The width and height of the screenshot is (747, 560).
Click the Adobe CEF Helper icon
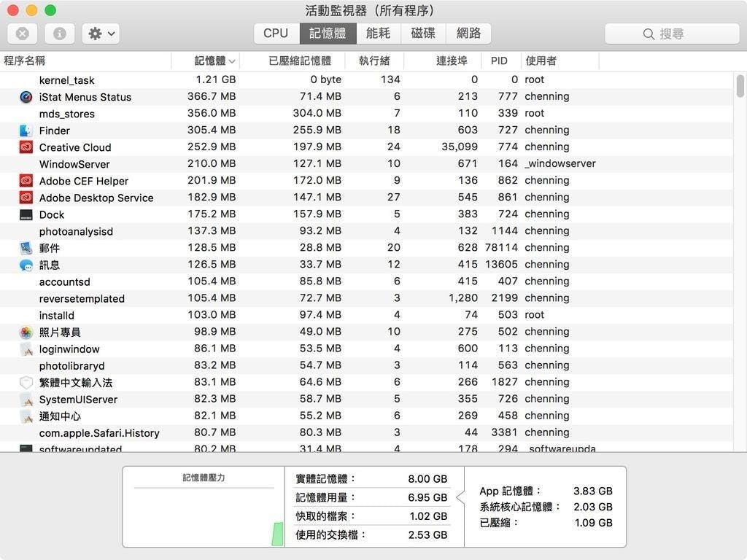(26, 181)
